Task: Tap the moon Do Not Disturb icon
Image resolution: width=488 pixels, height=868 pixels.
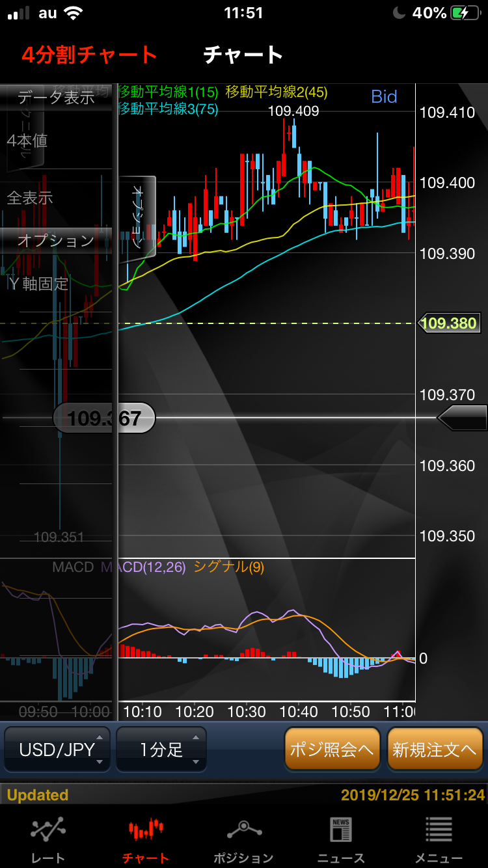Action: tap(400, 12)
